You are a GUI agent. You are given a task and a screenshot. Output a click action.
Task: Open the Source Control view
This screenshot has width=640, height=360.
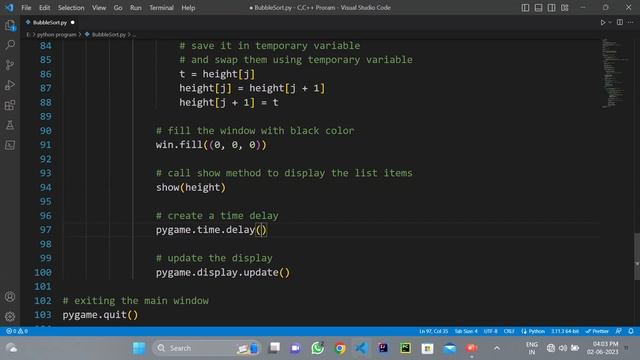click(10, 65)
